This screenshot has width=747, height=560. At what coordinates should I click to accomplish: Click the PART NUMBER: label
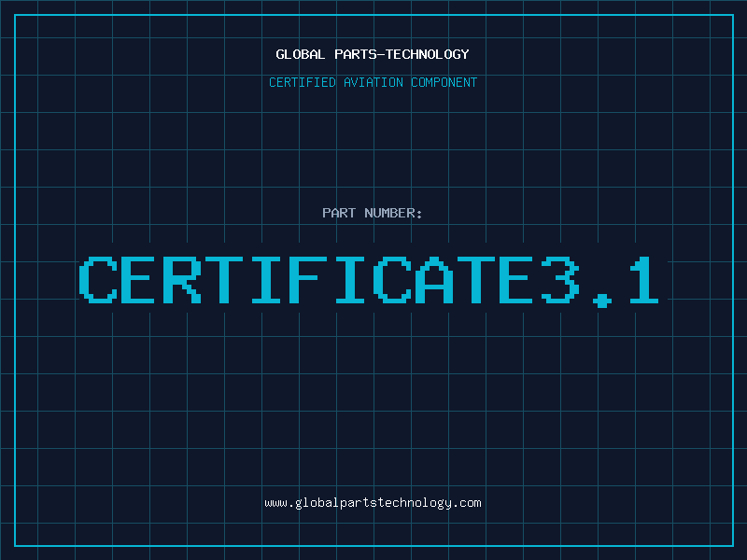[373, 213]
